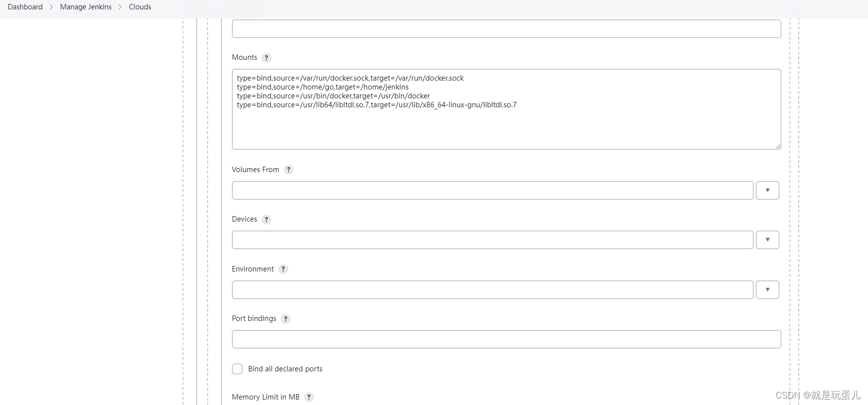Focus the Devices input field

(x=492, y=240)
